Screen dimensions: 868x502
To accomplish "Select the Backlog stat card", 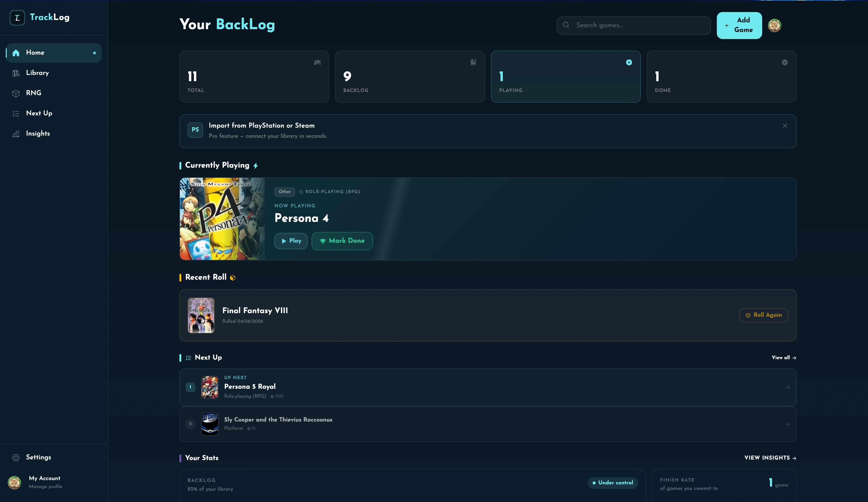I will pyautogui.click(x=410, y=76).
